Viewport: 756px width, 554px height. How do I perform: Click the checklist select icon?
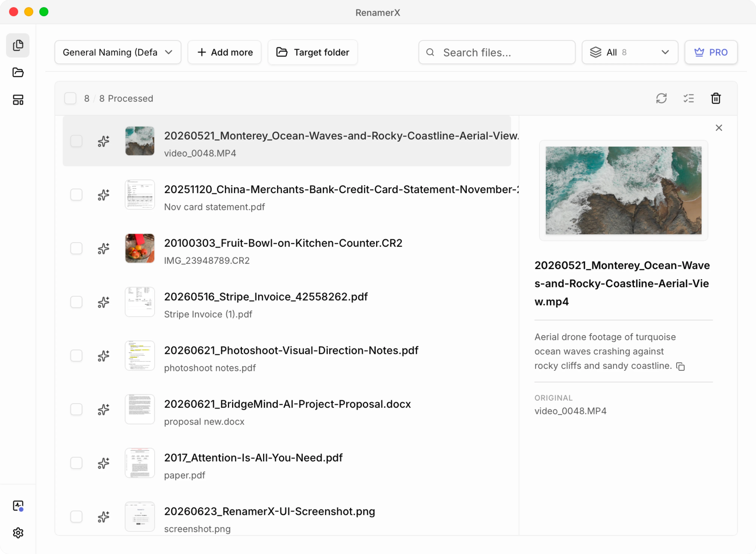tap(689, 98)
